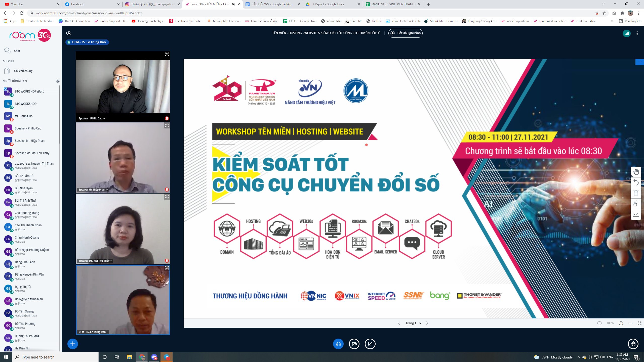Click the whiteboard chart tool icon
Screen dimensions: 644x362
click(636, 214)
